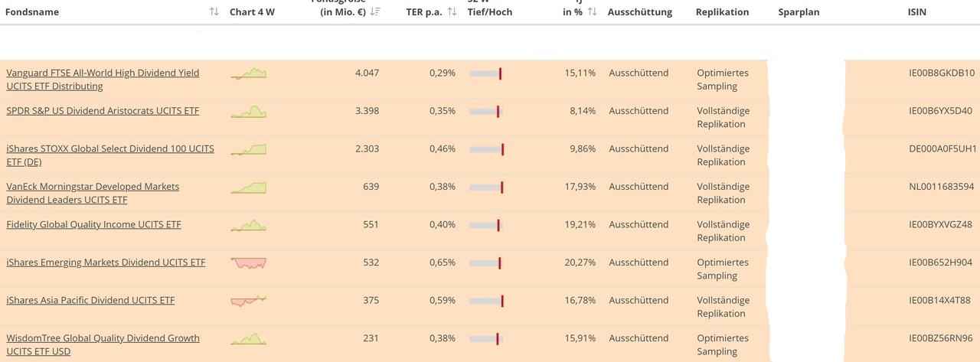Open iShares Emerging Markets Dividend UCITS ETF
The width and height of the screenshot is (980, 362).
106,263
